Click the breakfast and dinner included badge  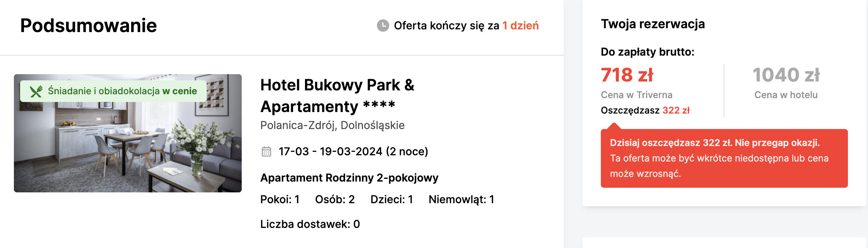[122, 91]
